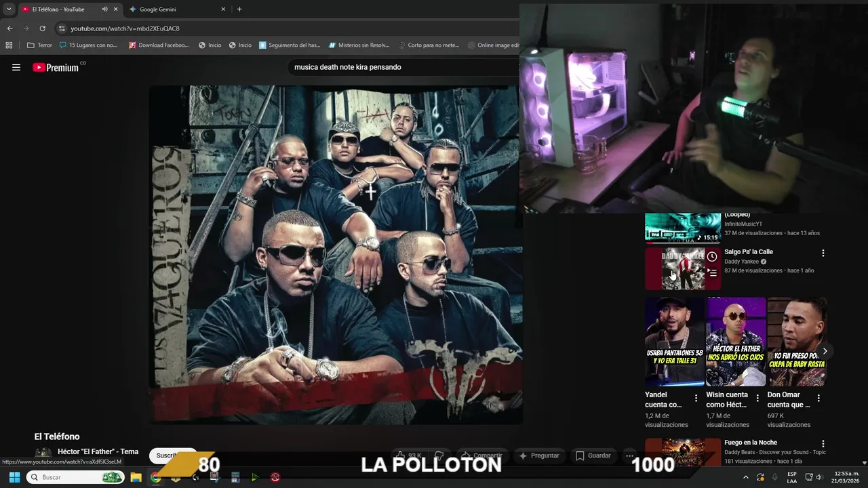Mute the El Teléfono tab audio
Image resolution: width=868 pixels, height=488 pixels.
tap(104, 9)
